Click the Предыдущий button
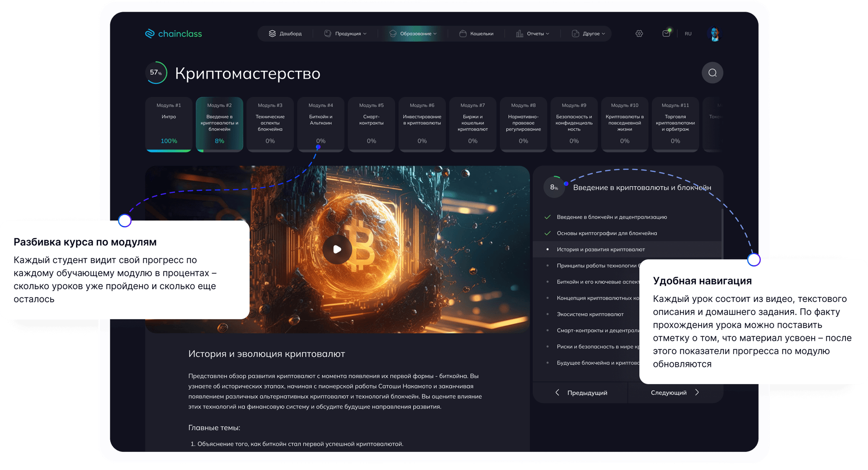The image size is (868, 470). [582, 392]
